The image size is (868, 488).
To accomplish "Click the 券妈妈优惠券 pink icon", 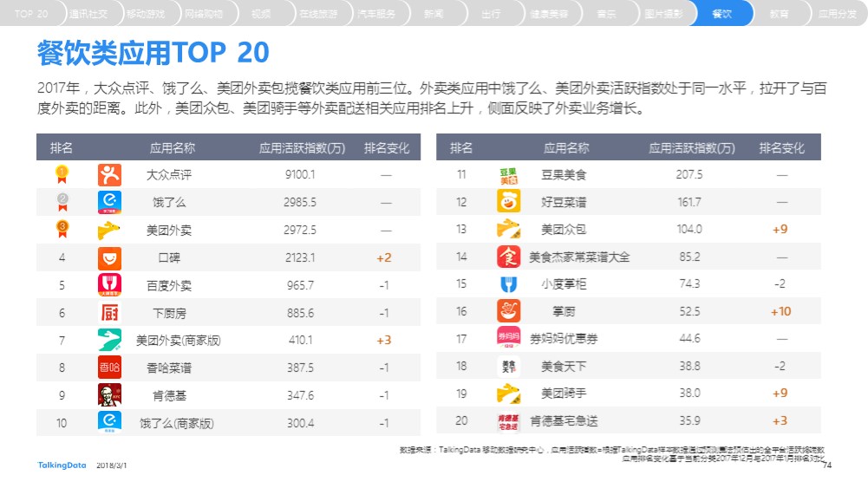I will tap(509, 338).
